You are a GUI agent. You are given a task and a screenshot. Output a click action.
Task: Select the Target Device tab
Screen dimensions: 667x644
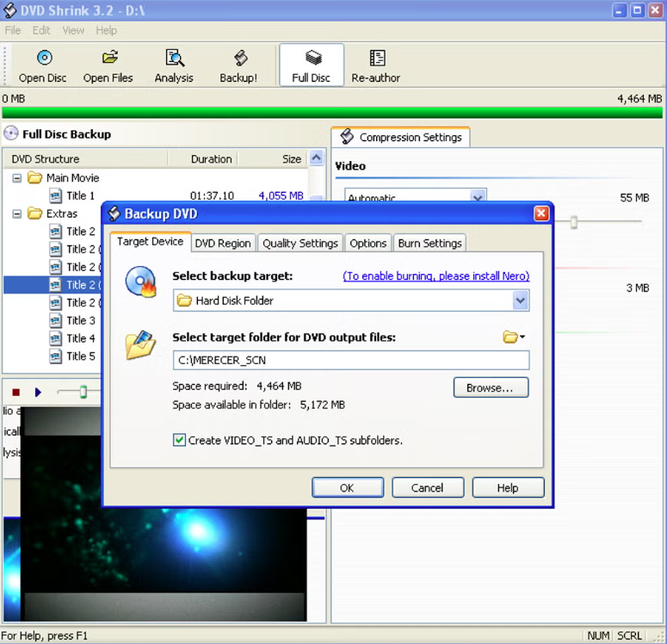click(150, 241)
